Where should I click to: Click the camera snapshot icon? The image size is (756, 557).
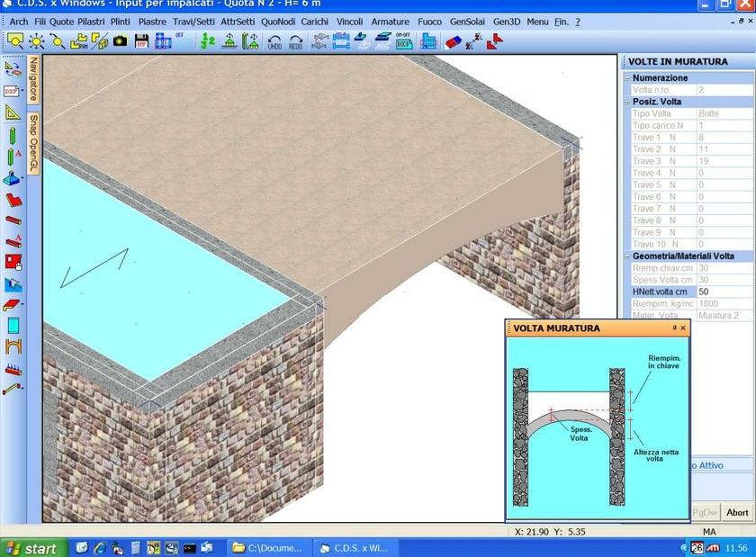coord(120,40)
